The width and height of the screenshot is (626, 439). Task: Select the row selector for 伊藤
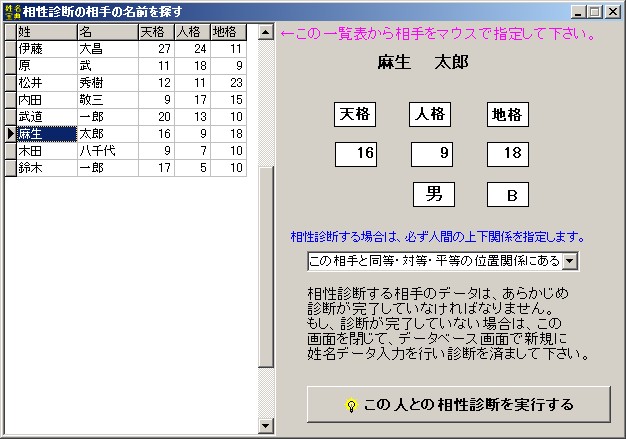[10, 49]
